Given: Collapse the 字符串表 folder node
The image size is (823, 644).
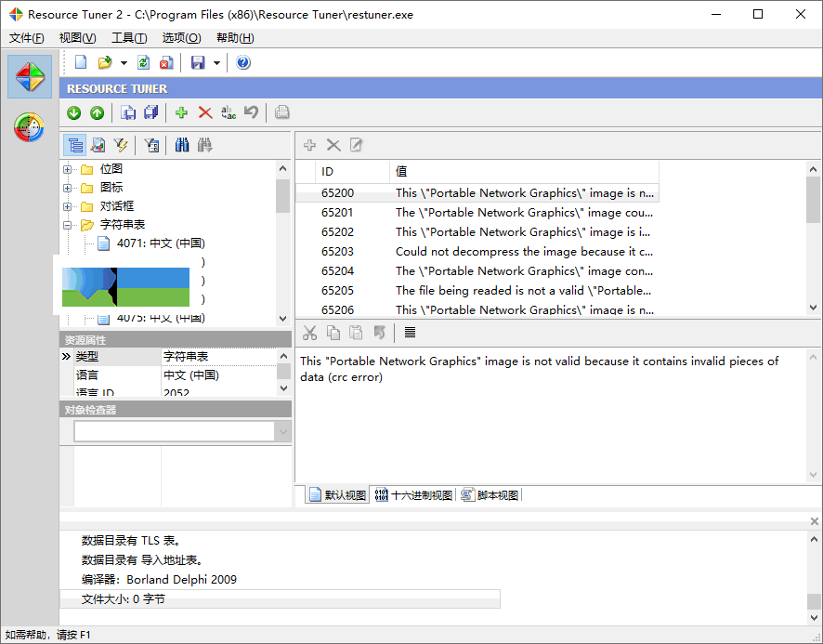Looking at the screenshot, I should (x=68, y=225).
